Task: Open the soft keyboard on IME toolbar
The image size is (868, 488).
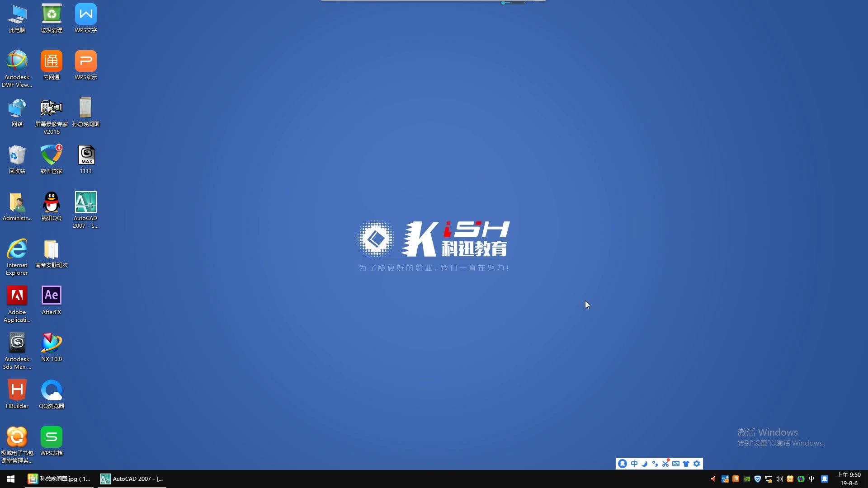Action: [676, 464]
